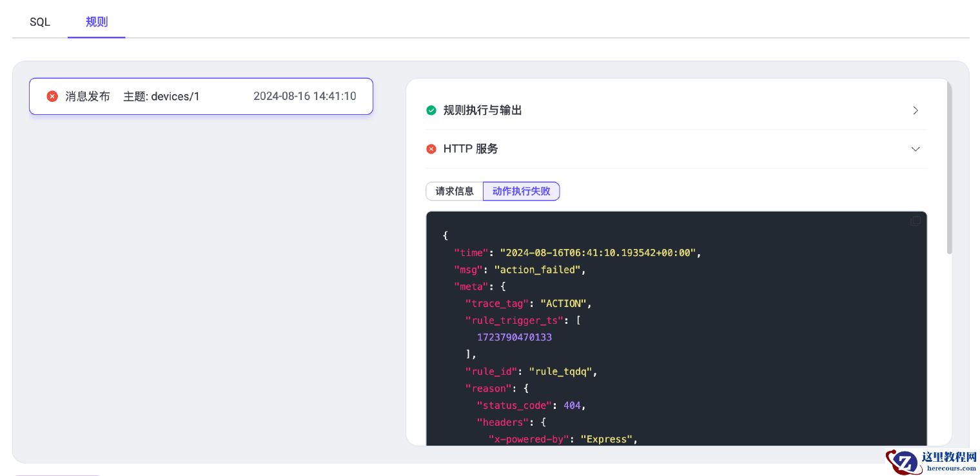The height and width of the screenshot is (476, 980).
Task: Click the red failure badge on the 消息发布 card
Action: [x=52, y=96]
